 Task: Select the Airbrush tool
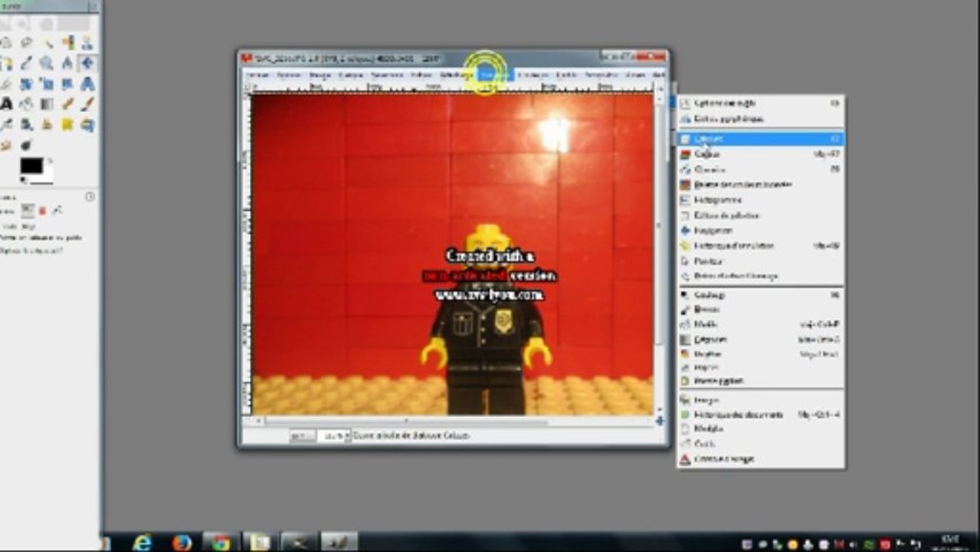(5, 124)
